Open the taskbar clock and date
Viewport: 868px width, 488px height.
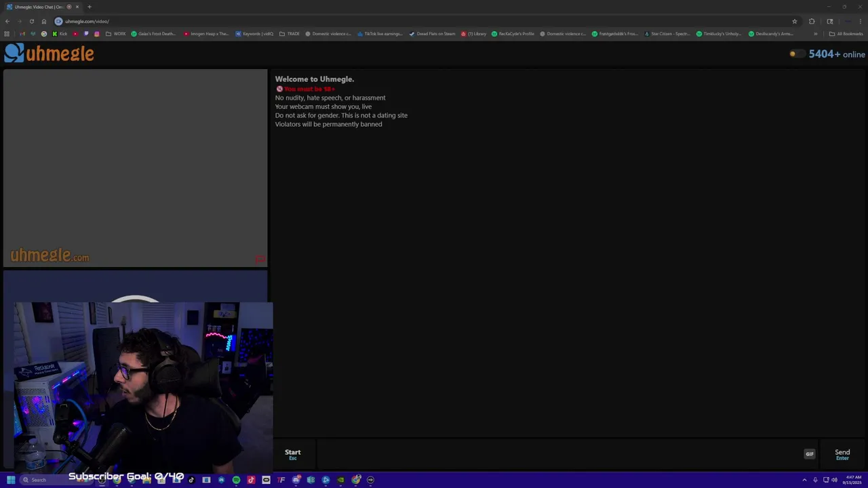(x=854, y=480)
